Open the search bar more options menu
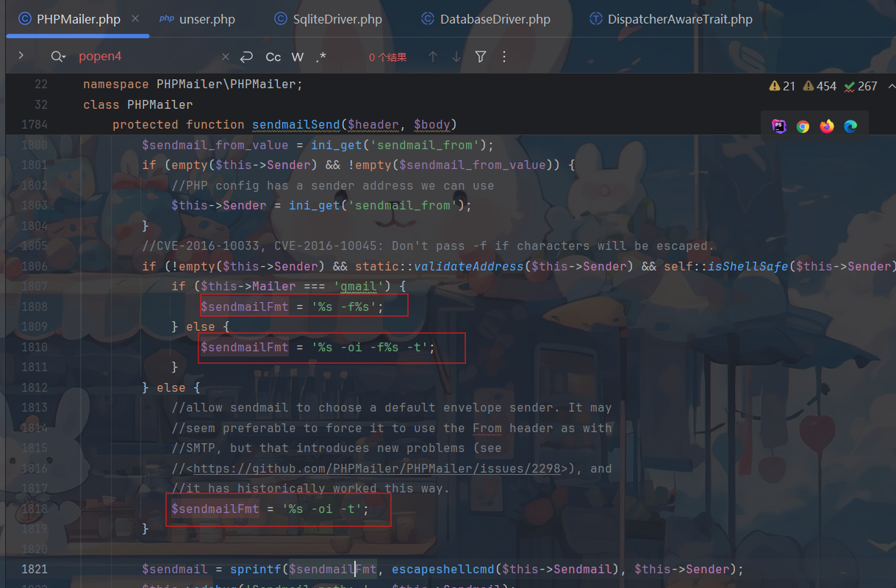The image size is (896, 588). 504,57
